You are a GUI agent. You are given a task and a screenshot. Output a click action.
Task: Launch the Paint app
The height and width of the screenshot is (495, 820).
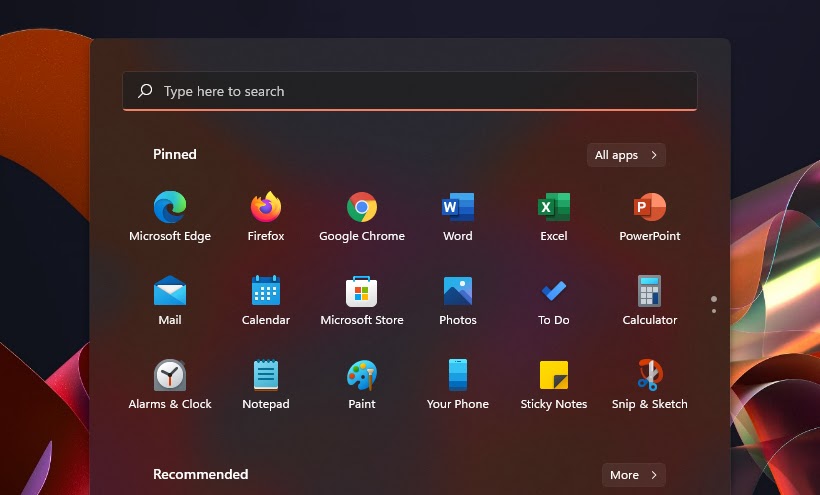(x=362, y=375)
